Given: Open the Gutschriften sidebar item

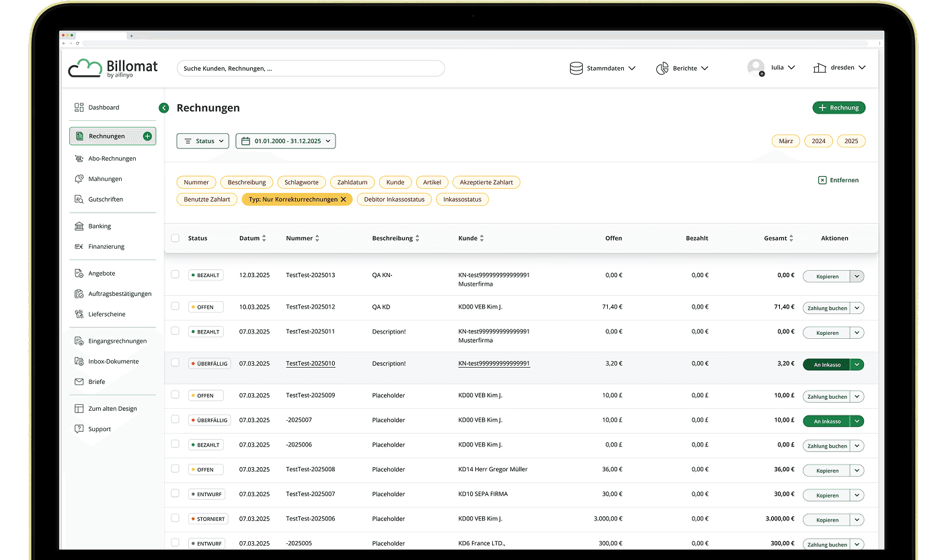Looking at the screenshot, I should (x=106, y=199).
